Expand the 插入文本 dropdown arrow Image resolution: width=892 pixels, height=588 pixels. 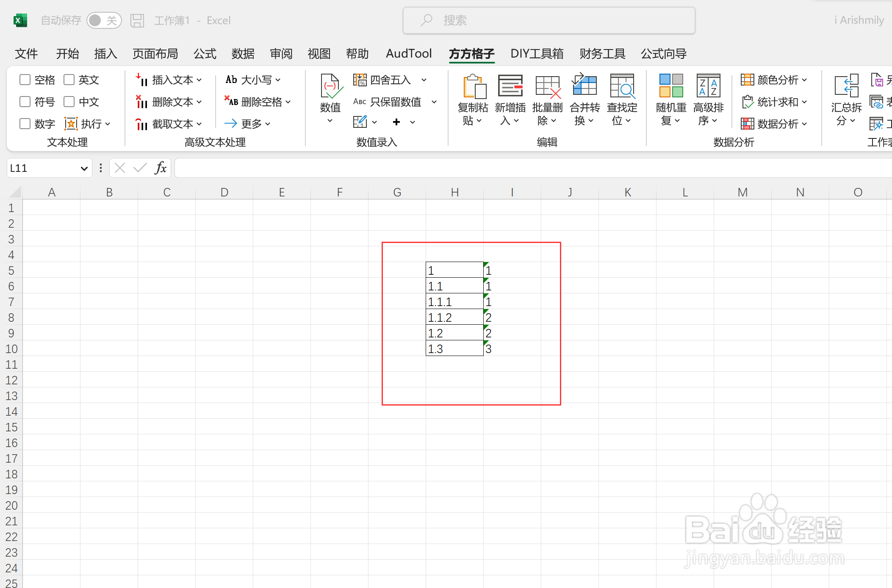click(199, 80)
